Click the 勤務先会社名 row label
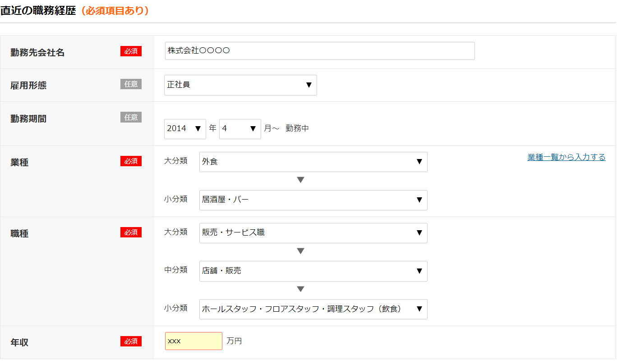617x364 pixels. click(37, 53)
